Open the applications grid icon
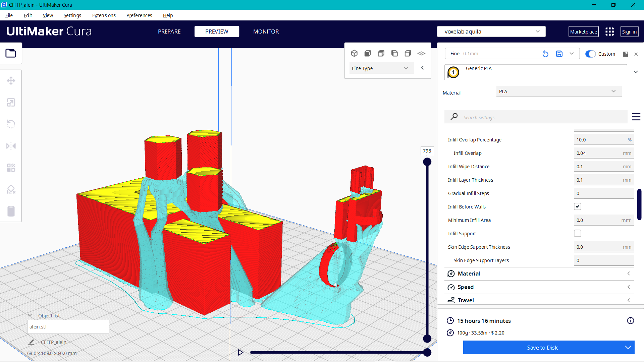This screenshot has width=644, height=362. tap(609, 32)
